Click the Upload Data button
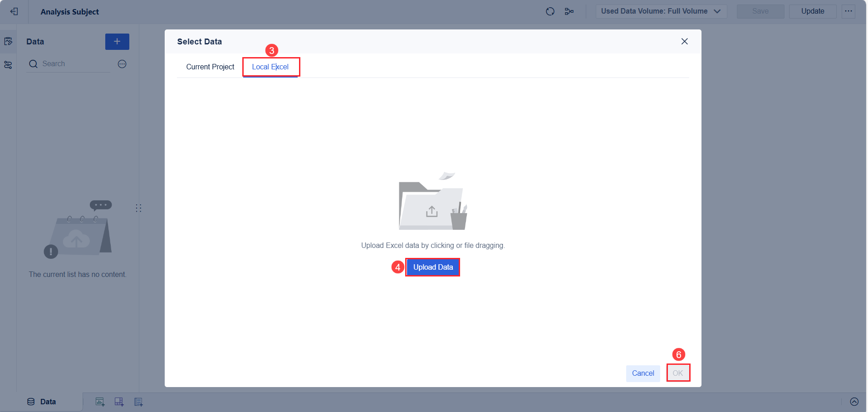868x412 pixels. (433, 267)
